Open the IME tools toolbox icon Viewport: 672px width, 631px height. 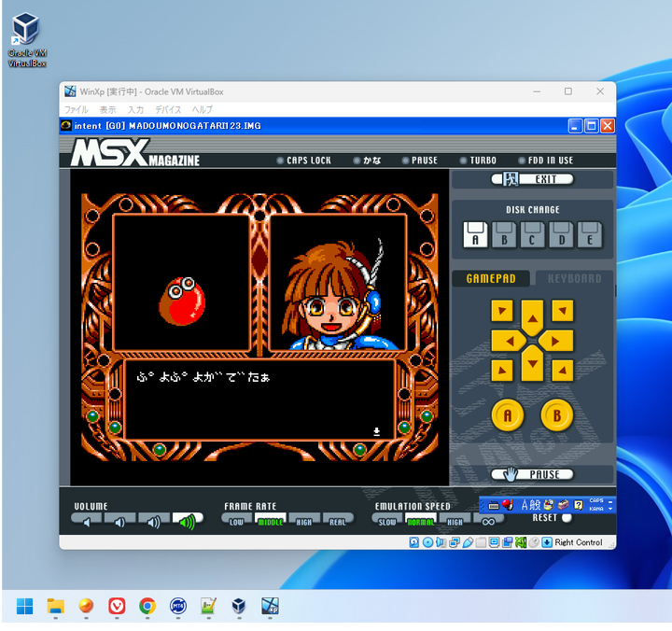pos(564,505)
